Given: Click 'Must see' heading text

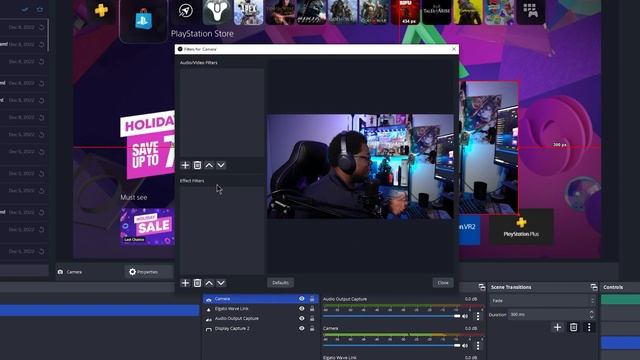Looking at the screenshot, I should [x=134, y=198].
